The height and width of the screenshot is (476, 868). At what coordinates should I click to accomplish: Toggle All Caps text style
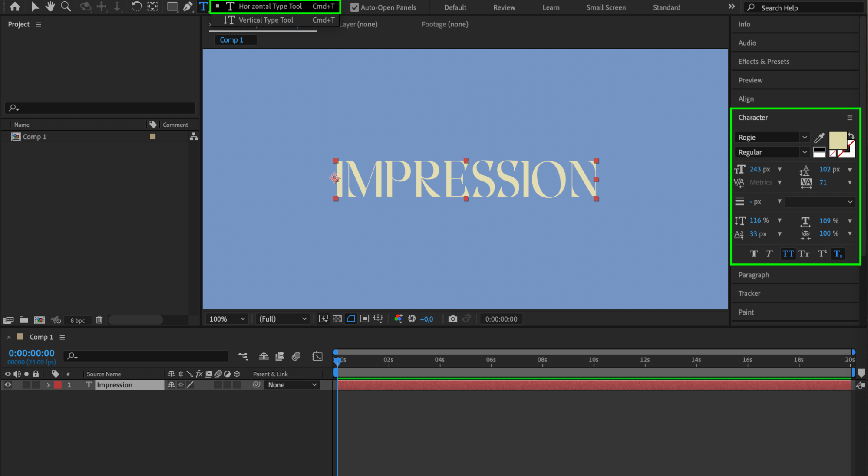tap(788, 254)
